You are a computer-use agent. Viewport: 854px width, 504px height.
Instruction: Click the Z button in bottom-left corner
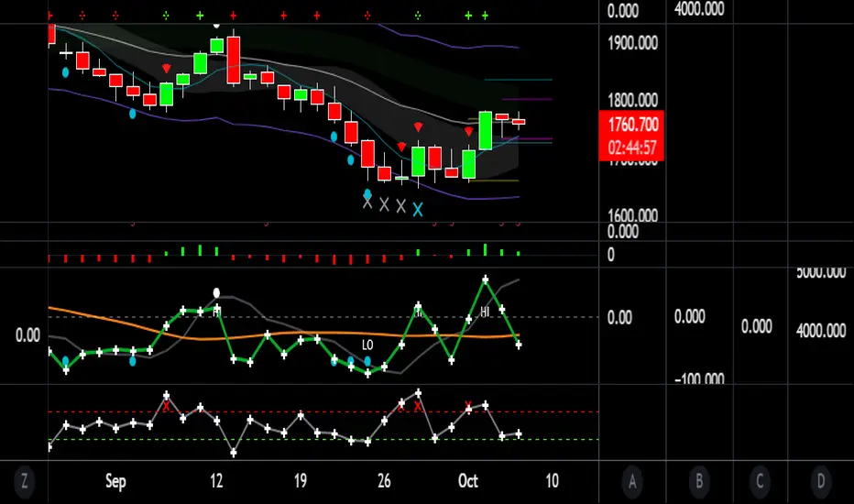click(x=24, y=480)
